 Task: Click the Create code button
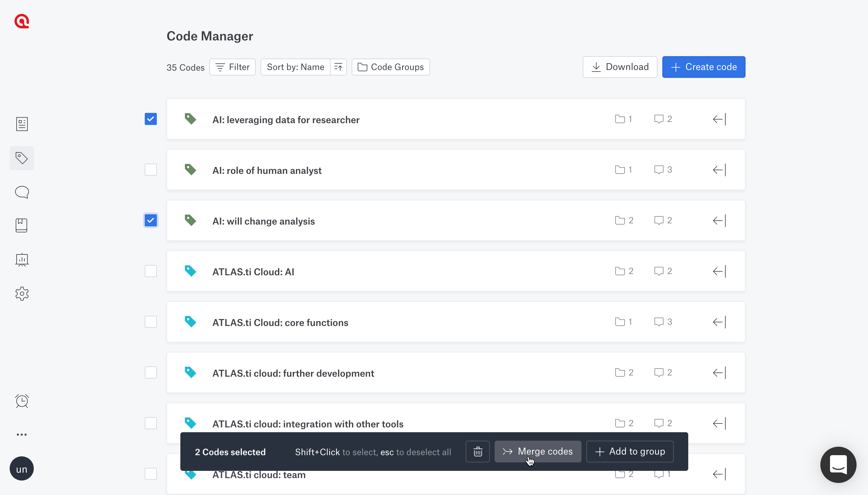(x=704, y=67)
